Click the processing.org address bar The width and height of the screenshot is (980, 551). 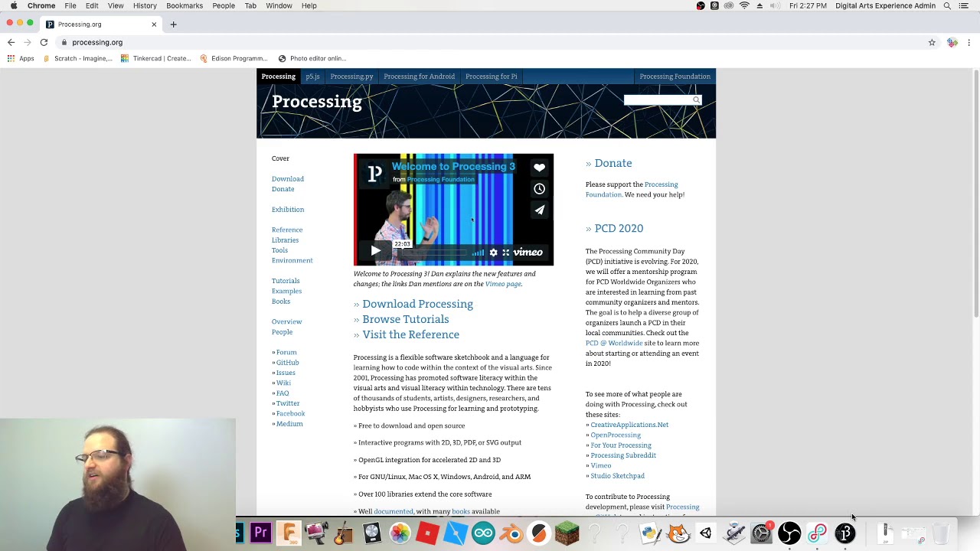click(x=490, y=42)
